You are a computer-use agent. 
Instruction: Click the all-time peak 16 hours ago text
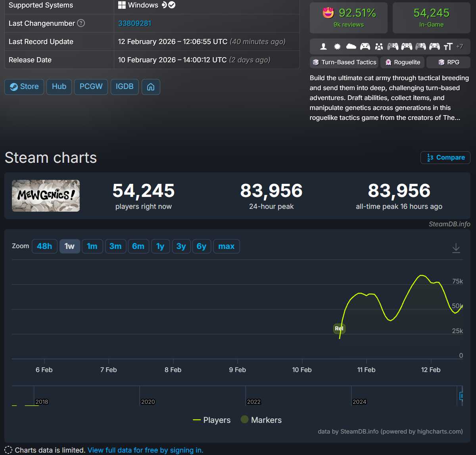pyautogui.click(x=399, y=206)
